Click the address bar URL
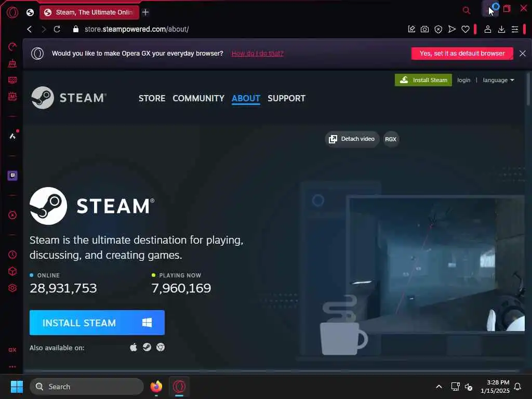532x399 pixels. point(137,29)
